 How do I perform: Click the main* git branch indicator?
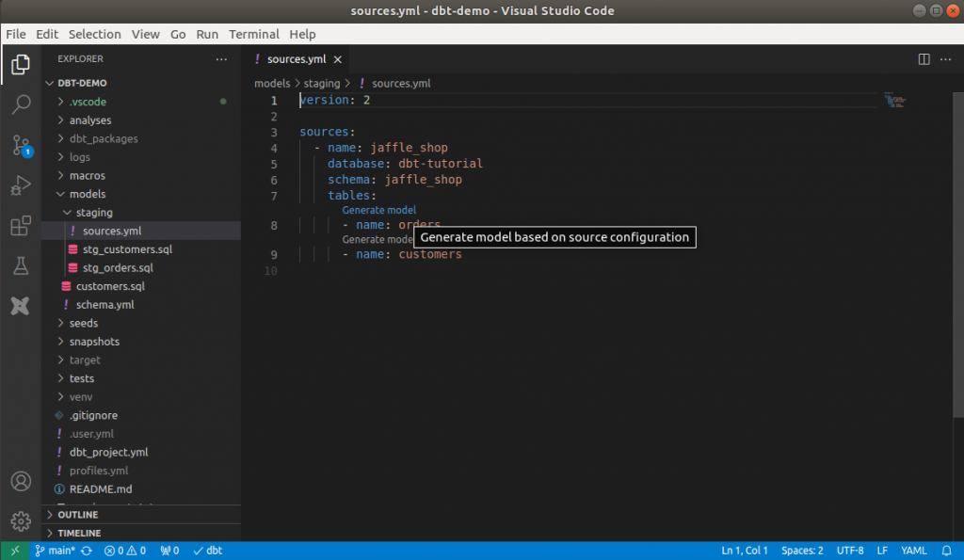click(x=55, y=551)
